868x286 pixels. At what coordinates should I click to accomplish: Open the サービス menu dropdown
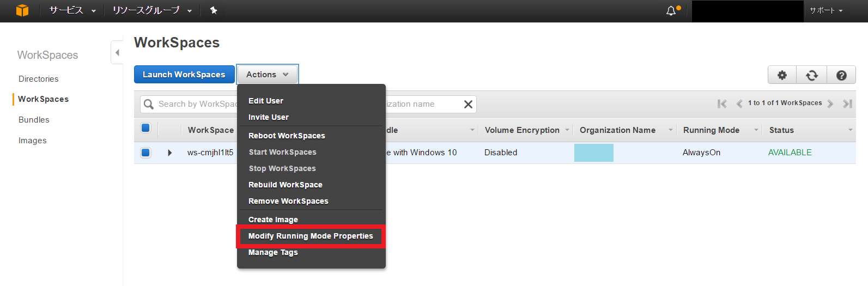(72, 10)
